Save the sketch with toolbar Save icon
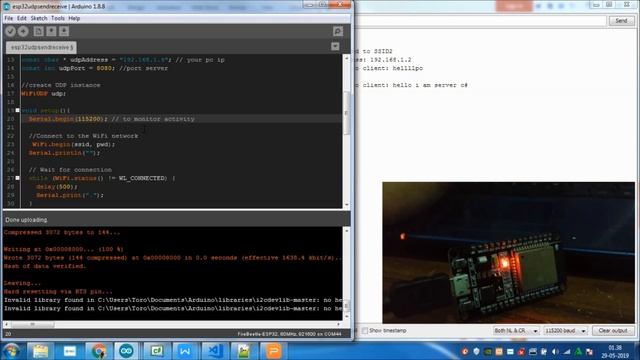This screenshot has height=360, width=640. tap(64, 31)
